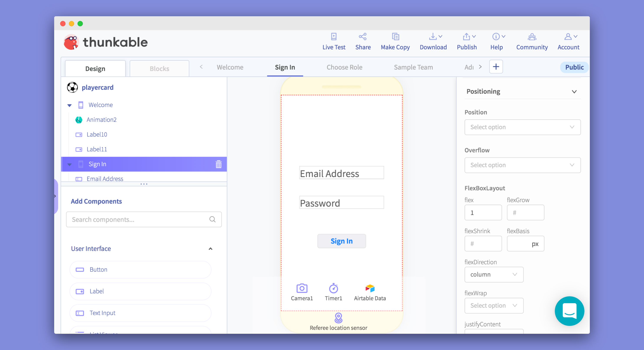Add a new screen with plus button
644x350 pixels.
point(496,67)
